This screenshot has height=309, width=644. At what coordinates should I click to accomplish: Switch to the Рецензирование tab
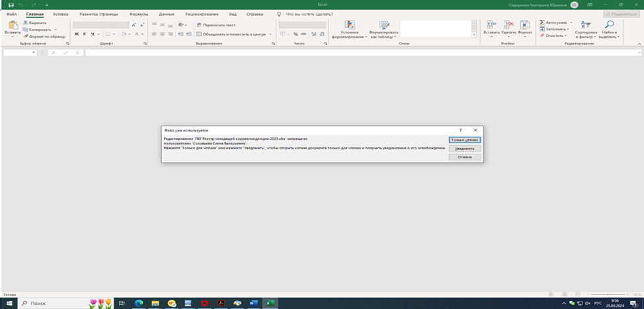(202, 14)
